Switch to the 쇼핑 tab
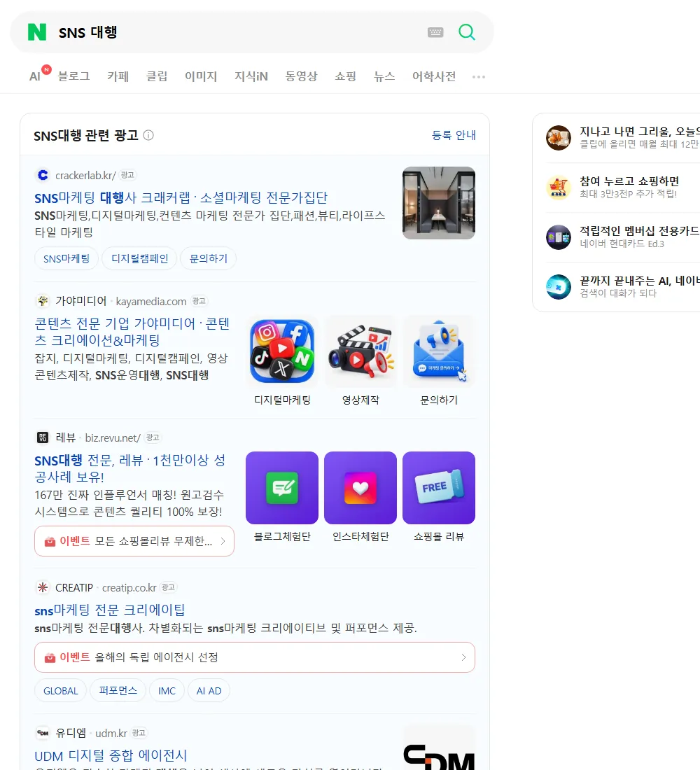 [345, 76]
